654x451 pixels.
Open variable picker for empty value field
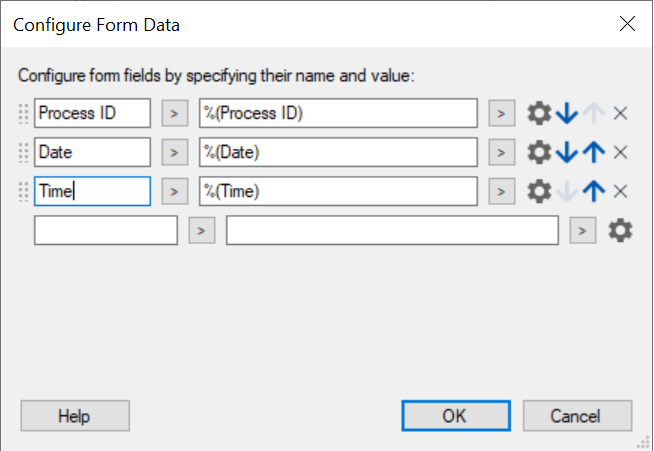click(582, 231)
